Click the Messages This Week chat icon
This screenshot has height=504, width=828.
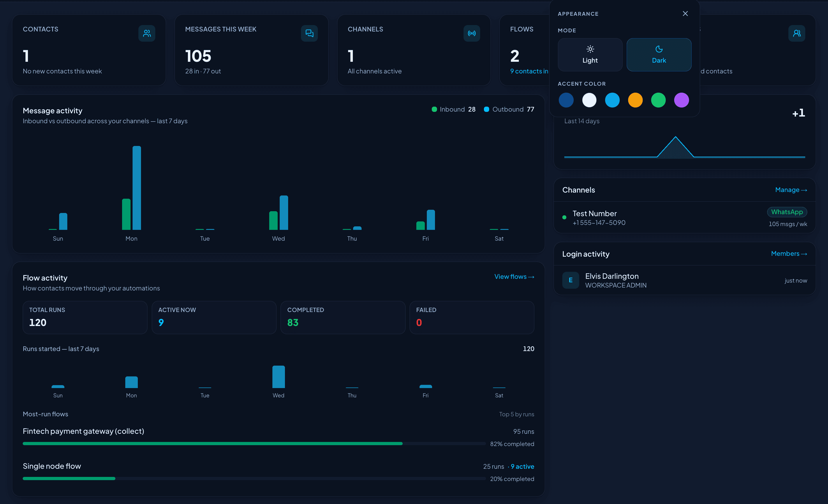pyautogui.click(x=309, y=33)
